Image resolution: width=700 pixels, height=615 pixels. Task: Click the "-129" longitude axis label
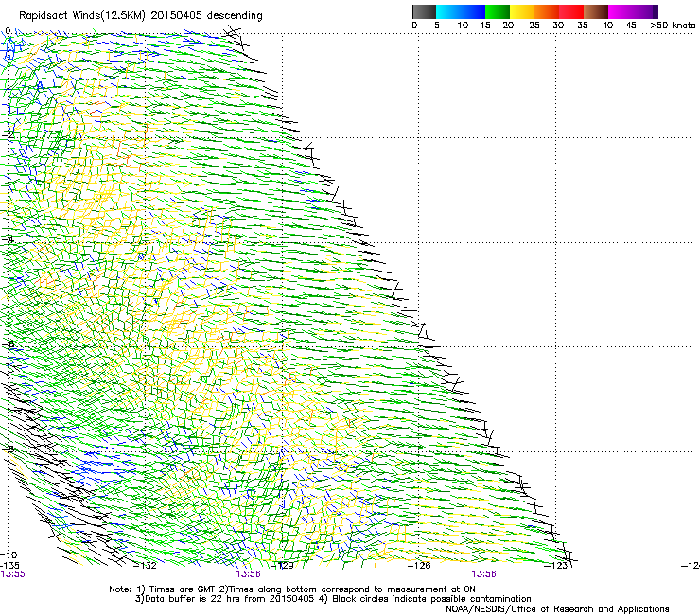tap(283, 566)
